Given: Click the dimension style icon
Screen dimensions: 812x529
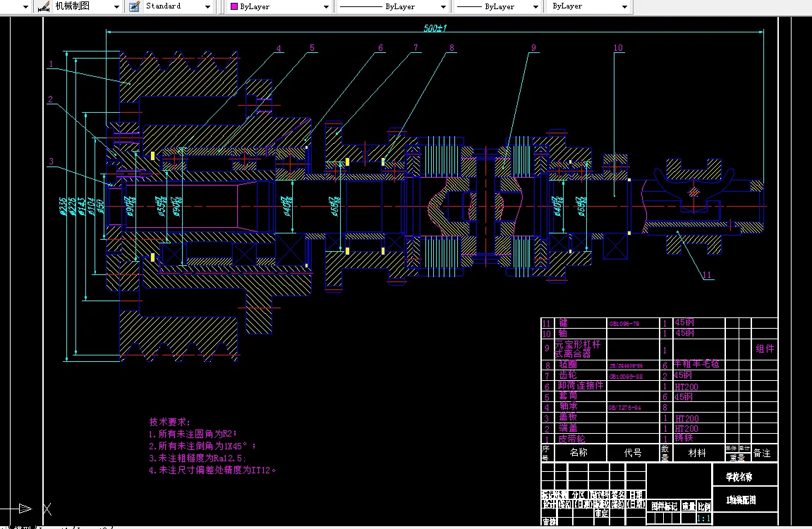Looking at the screenshot, I should [x=44, y=6].
